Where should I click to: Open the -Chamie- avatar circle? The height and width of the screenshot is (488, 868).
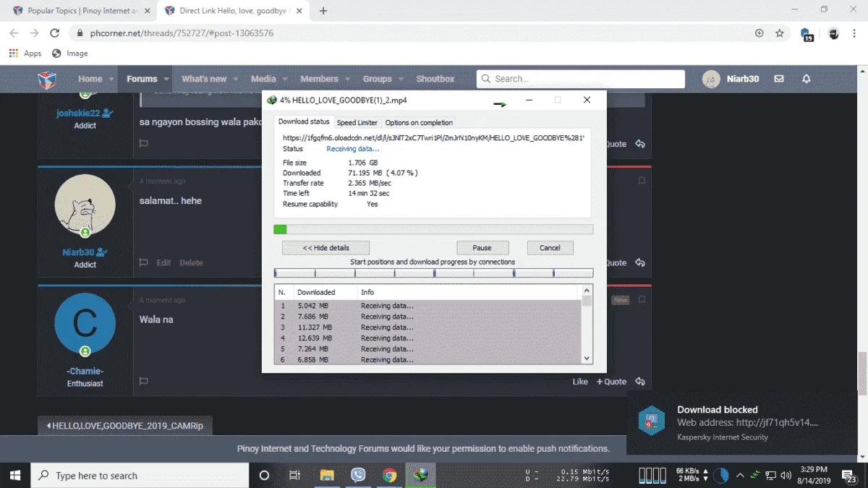click(85, 324)
